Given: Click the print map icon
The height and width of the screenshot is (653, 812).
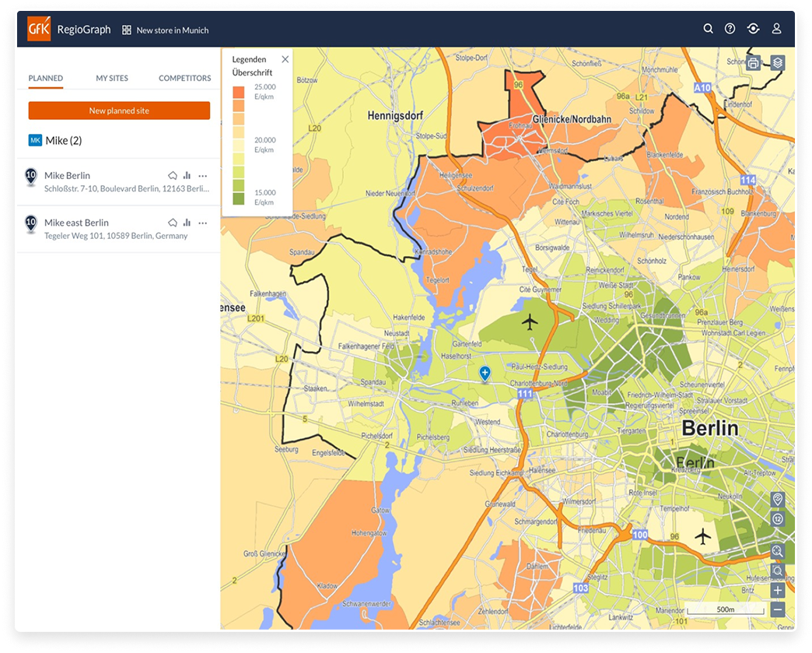Looking at the screenshot, I should [753, 64].
